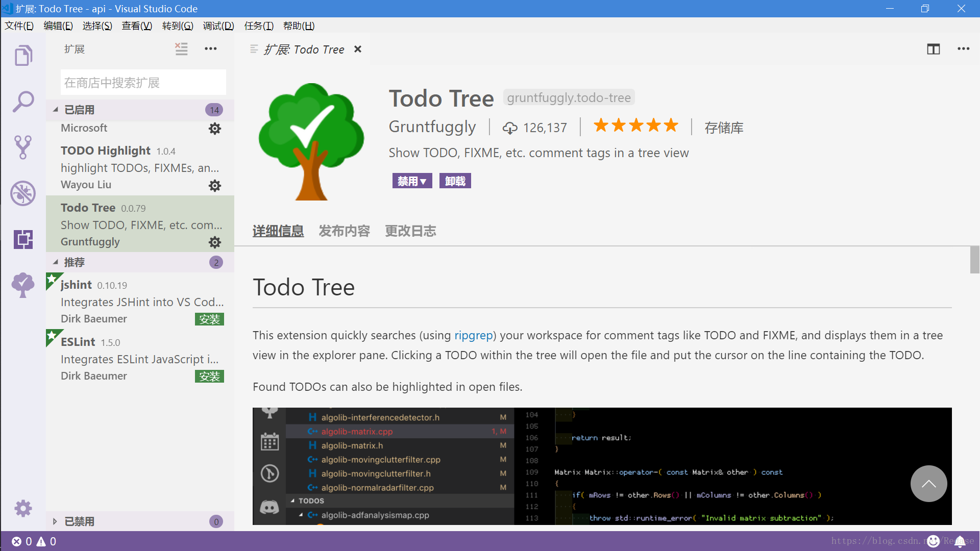Viewport: 980px width, 551px height.
Task: Install the ESLint extension
Action: coord(209,377)
